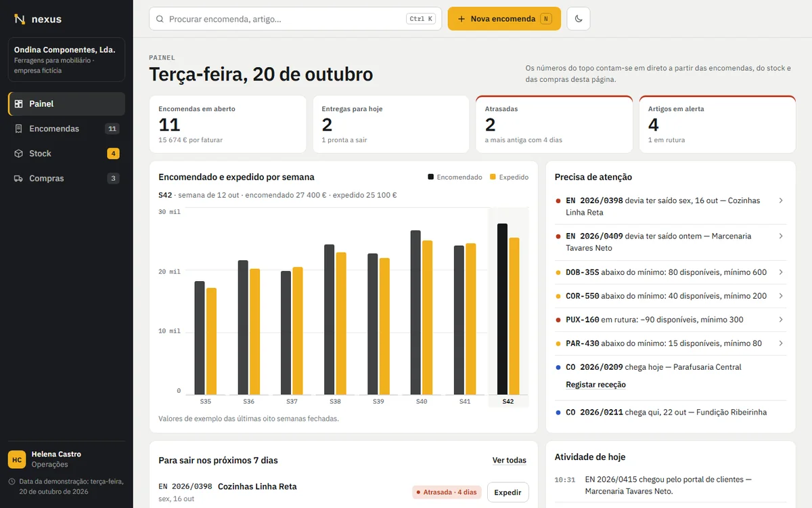Go to the Painel menu item
This screenshot has height=508, width=812.
[x=66, y=104]
